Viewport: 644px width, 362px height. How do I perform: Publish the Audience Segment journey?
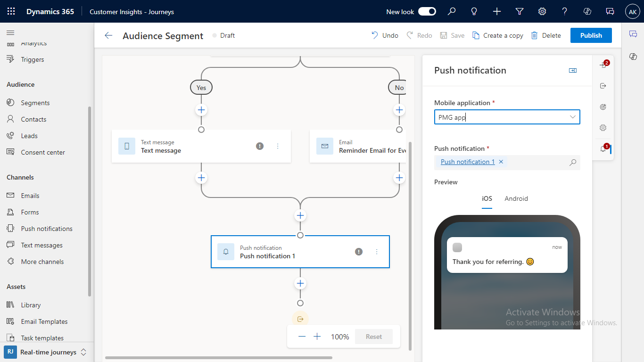(x=591, y=35)
